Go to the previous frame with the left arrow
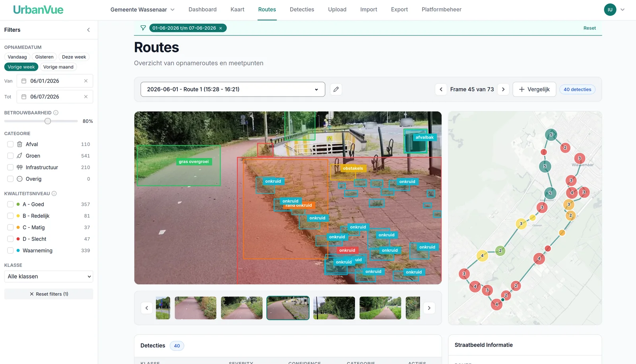Image resolution: width=636 pixels, height=364 pixels. (441, 89)
